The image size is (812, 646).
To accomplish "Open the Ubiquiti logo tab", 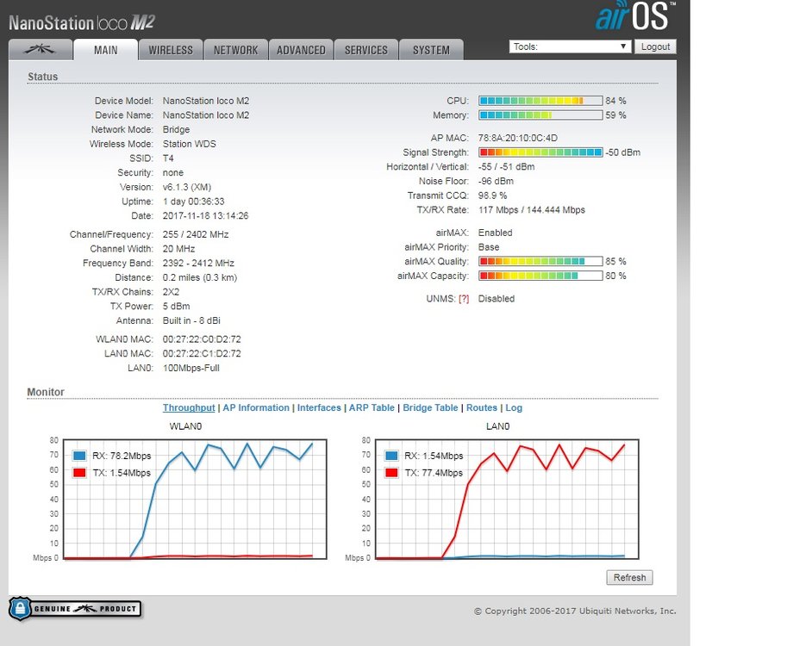I will pyautogui.click(x=40, y=50).
